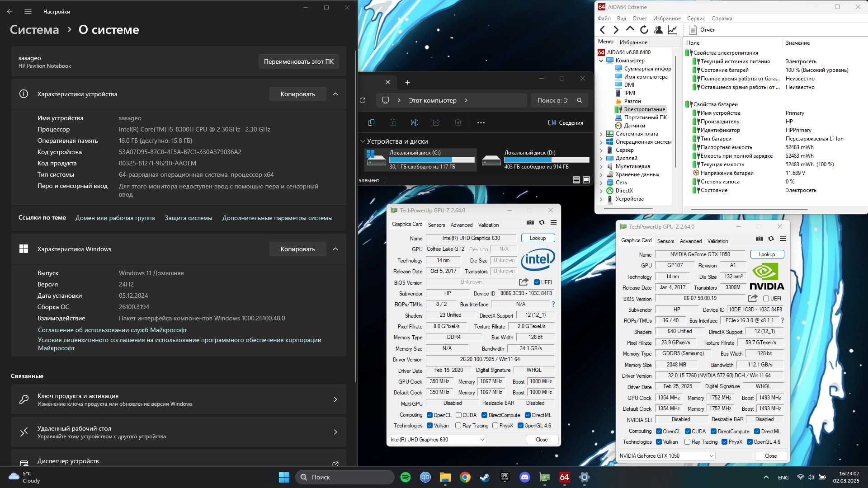Open AIDA64 user management icon
The width and height of the screenshot is (868, 488).
coord(658,30)
